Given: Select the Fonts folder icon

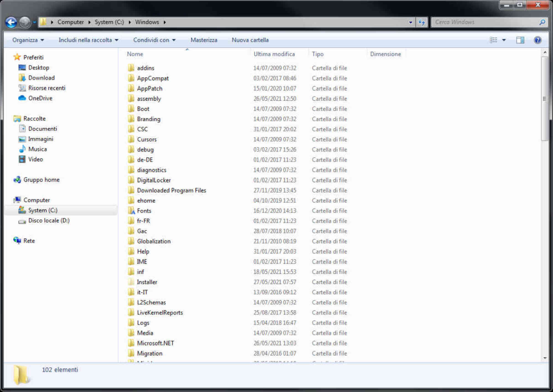Looking at the screenshot, I should 131,211.
